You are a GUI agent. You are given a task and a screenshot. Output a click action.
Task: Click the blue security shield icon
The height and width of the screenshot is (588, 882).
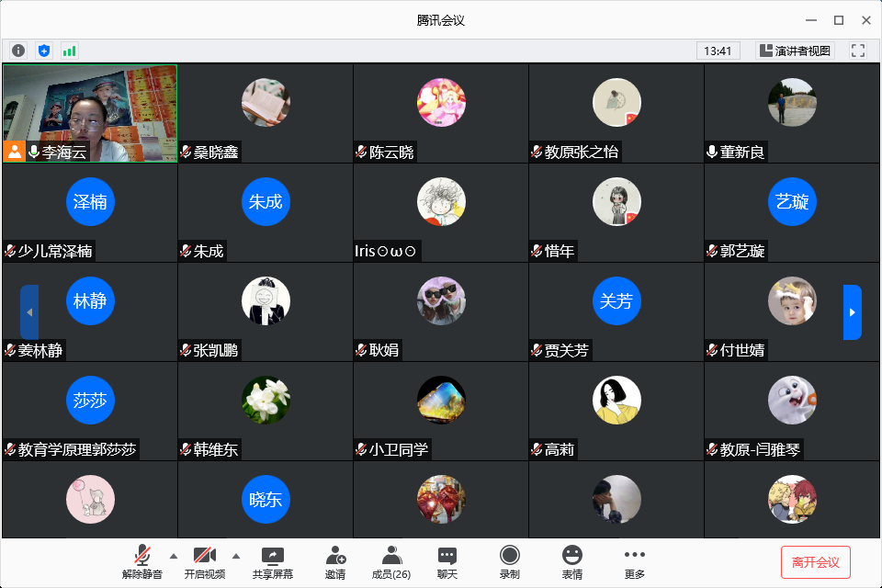[43, 51]
